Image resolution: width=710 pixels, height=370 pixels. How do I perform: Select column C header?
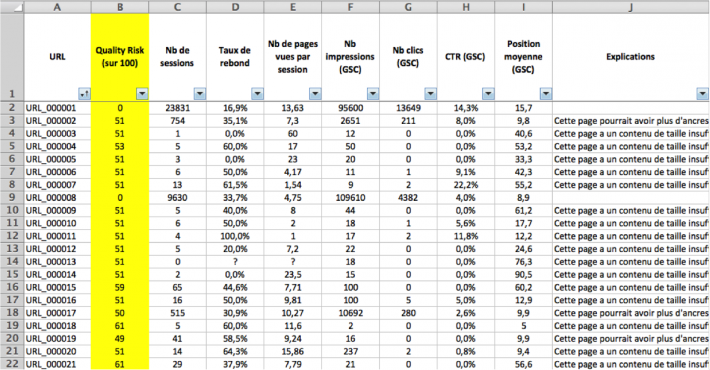coord(178,7)
